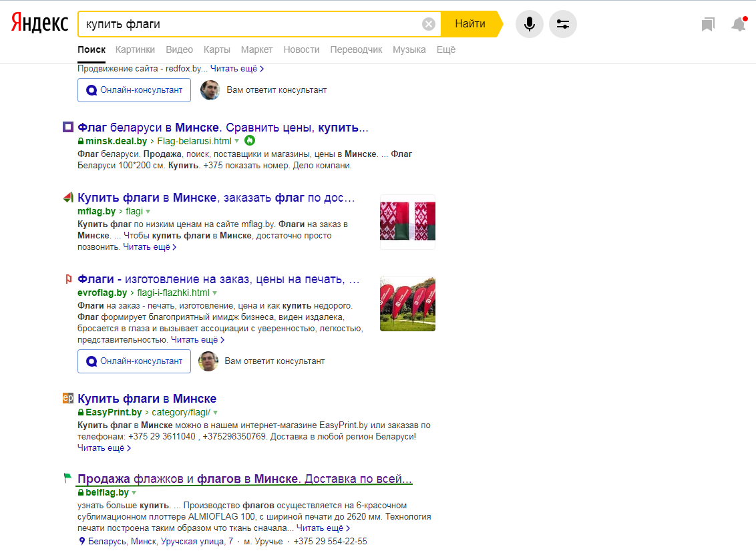Open 'Купить флаги в Минске' EasyPrint link
Screen dimensions: 756x555
pos(147,399)
